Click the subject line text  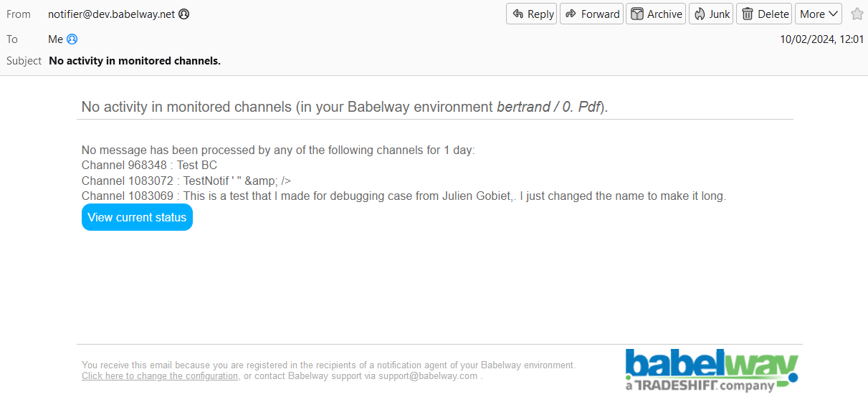tap(135, 61)
